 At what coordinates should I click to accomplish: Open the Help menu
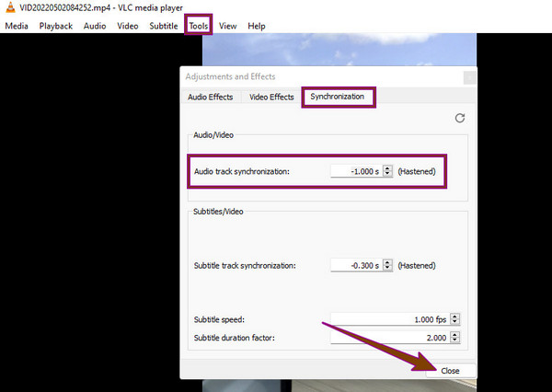point(257,26)
